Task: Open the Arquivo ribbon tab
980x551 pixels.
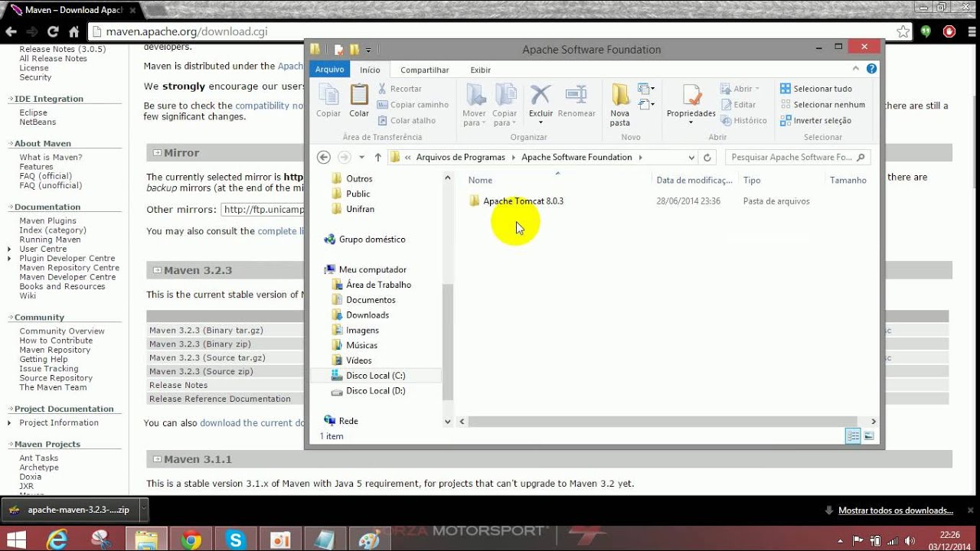Action: [x=330, y=69]
